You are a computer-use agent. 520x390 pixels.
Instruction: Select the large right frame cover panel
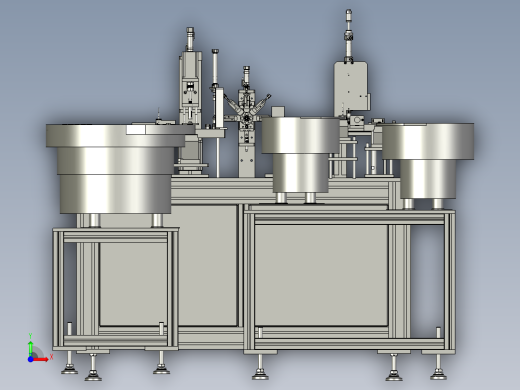pyautogui.click(x=321, y=275)
